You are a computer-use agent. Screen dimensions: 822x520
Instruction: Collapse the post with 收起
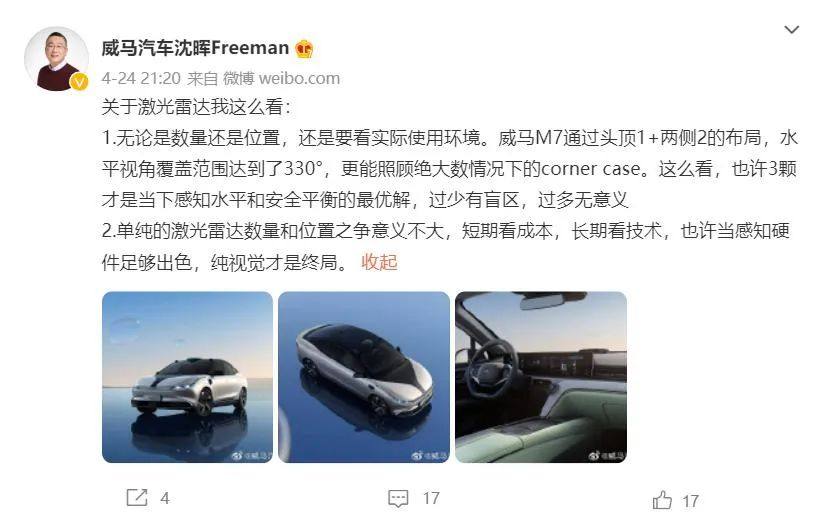(x=379, y=262)
